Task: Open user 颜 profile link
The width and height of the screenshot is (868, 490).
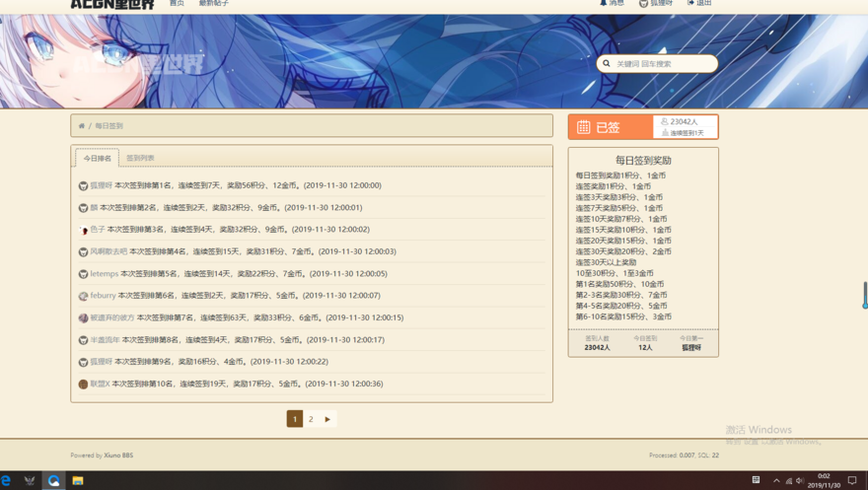Action: coord(94,208)
